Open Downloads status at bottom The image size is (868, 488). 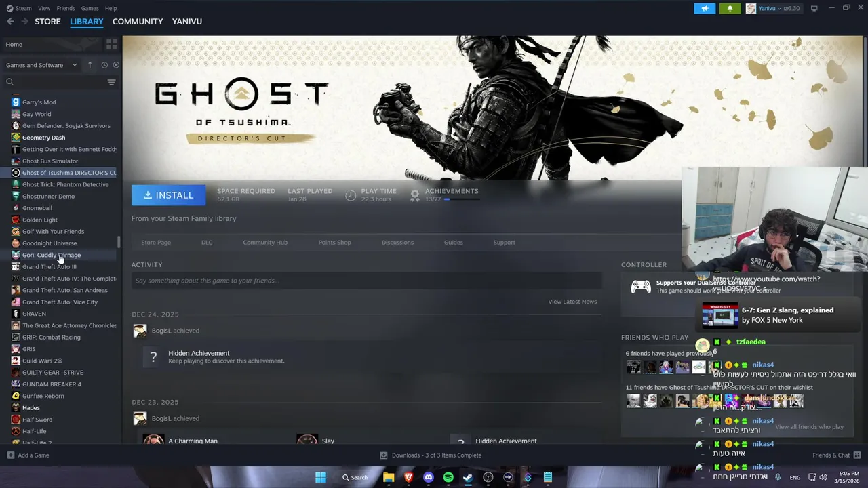pyautogui.click(x=430, y=455)
